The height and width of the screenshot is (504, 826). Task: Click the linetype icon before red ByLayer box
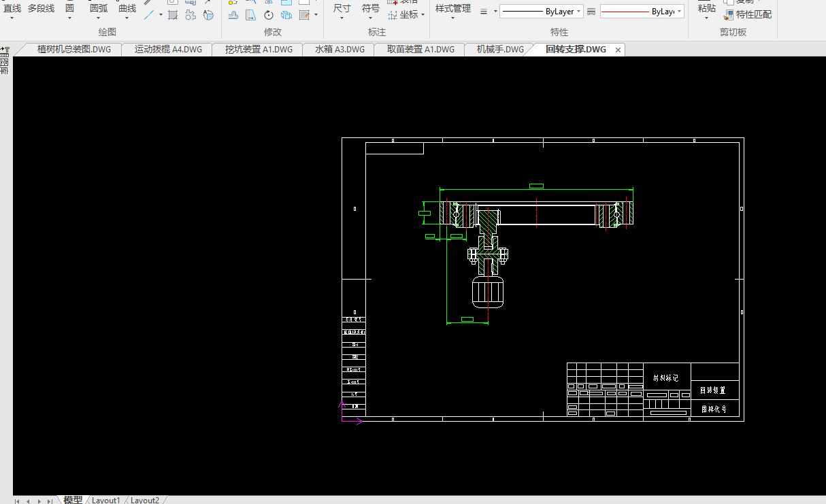coord(591,12)
